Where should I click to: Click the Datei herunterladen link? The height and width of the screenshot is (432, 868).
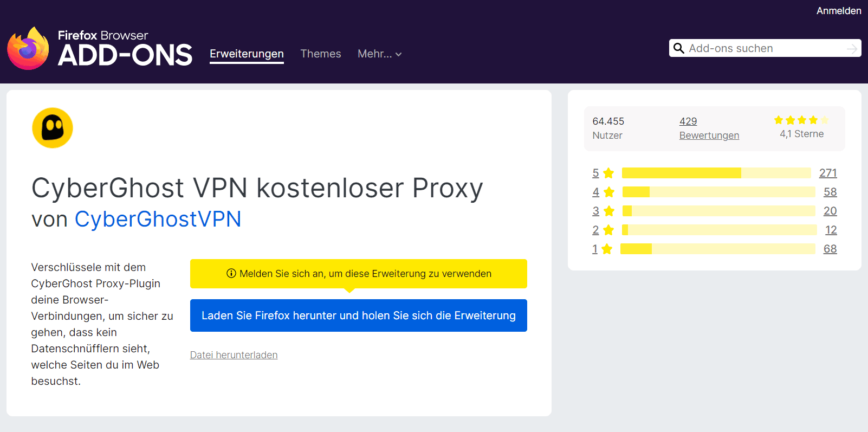[x=234, y=355]
